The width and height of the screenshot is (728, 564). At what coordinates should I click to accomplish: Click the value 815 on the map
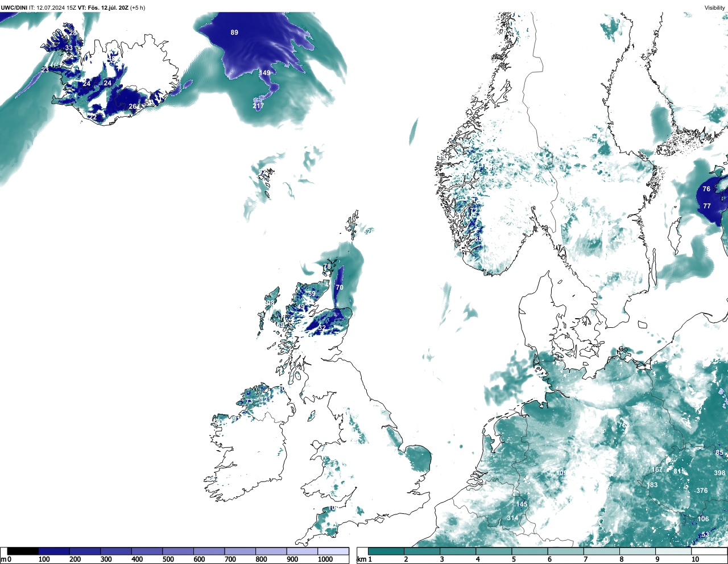pos(679,471)
